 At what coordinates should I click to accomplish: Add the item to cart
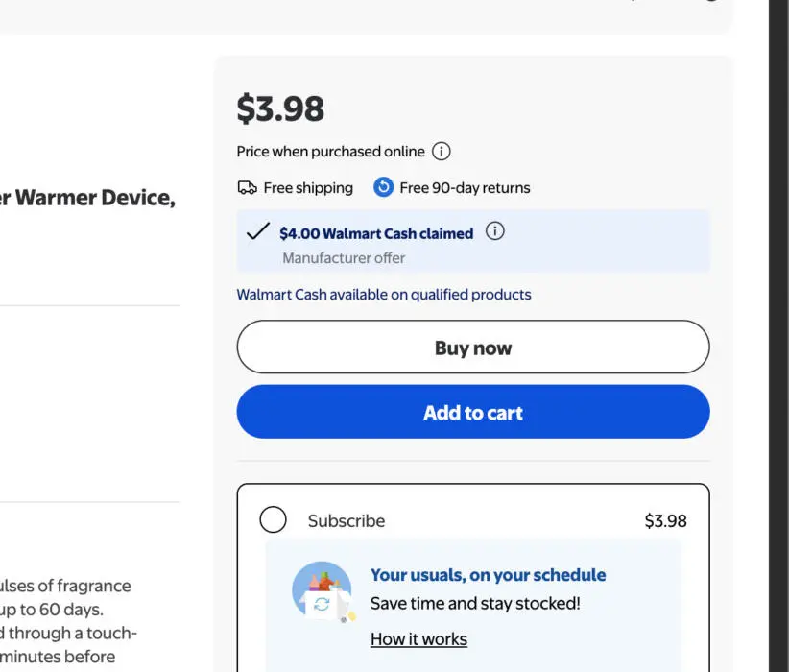[x=473, y=412]
